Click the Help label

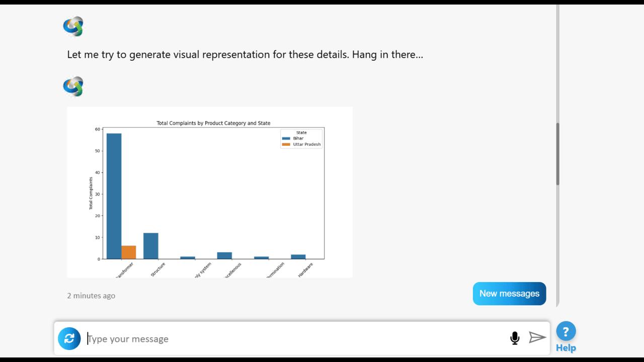point(566,348)
